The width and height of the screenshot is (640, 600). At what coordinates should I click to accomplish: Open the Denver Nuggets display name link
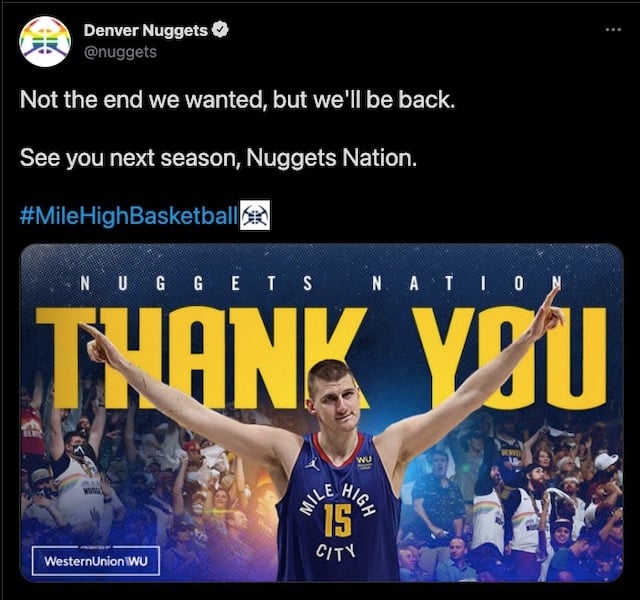146,30
